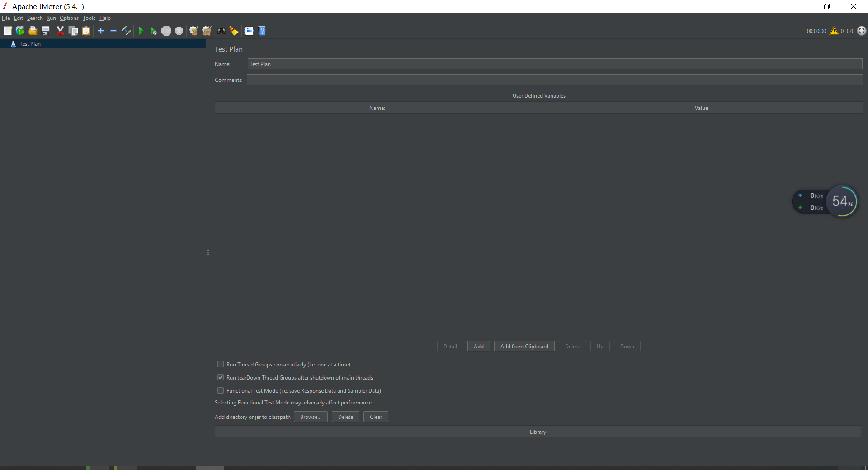Open the Search menu

tap(35, 18)
